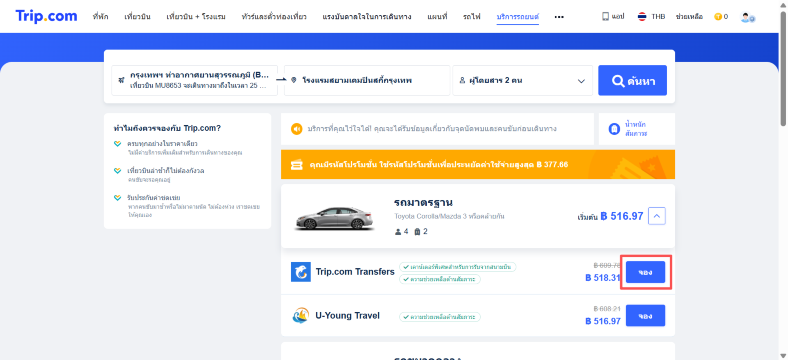Image resolution: width=788 pixels, height=360 pixels.
Task: Click the Trip Coins icon
Action: (718, 17)
